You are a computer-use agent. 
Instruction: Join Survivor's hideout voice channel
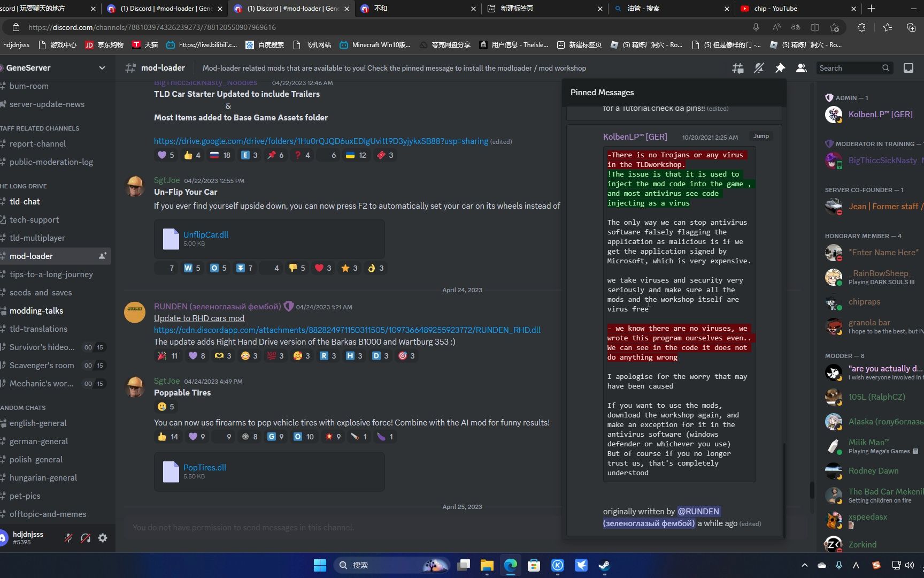coord(42,347)
